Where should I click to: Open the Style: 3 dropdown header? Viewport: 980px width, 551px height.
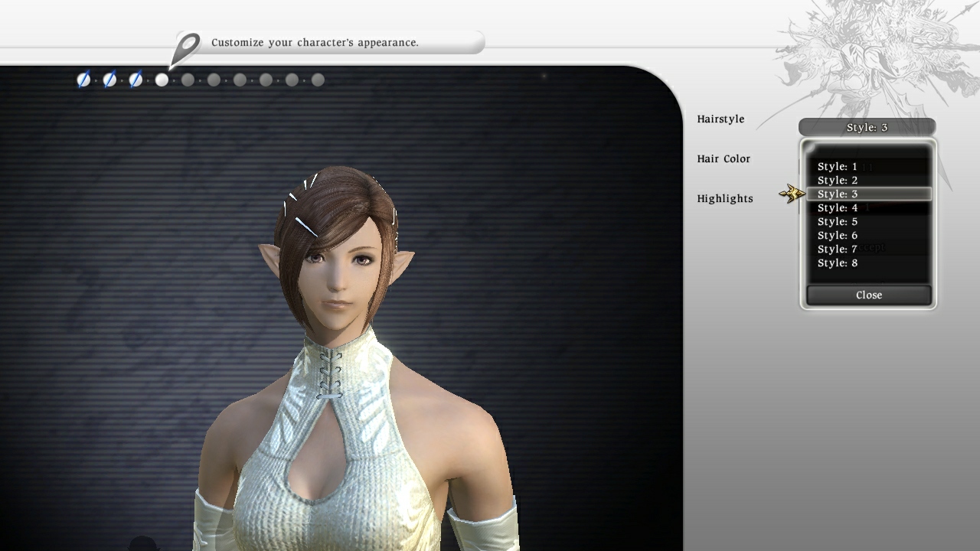pyautogui.click(x=867, y=127)
